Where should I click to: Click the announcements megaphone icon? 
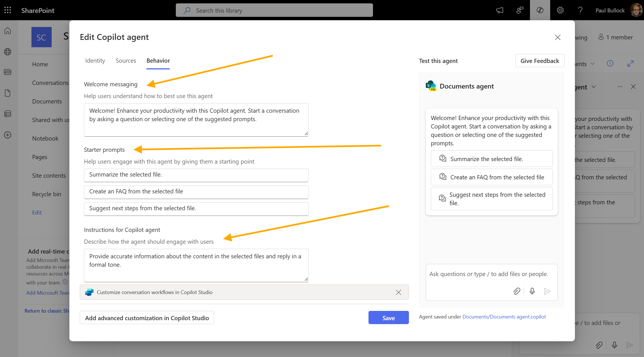(x=500, y=10)
